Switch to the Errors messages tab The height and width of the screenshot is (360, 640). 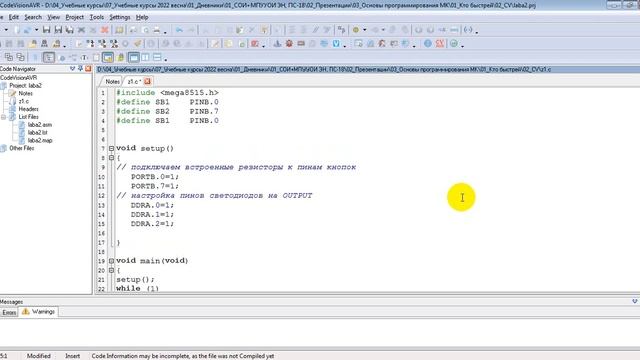[9, 312]
